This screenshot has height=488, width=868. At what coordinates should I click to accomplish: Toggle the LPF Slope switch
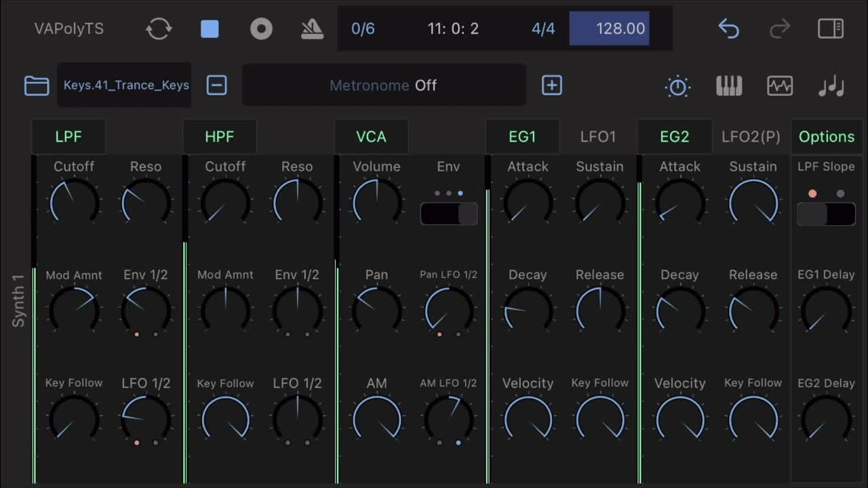(x=826, y=214)
